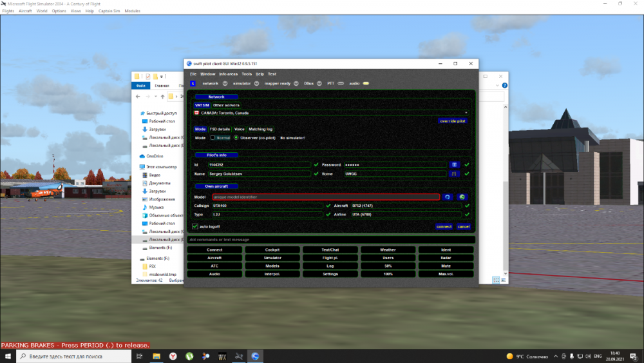Switch to the FSD details tab
Viewport: 644px width, 363px height.
coord(220,129)
